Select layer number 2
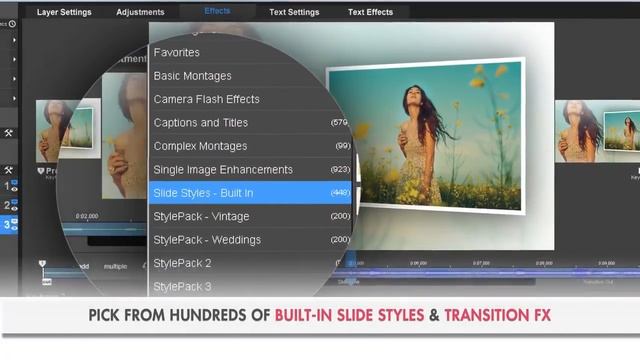Image resolution: width=640 pixels, height=360 pixels. (7, 205)
